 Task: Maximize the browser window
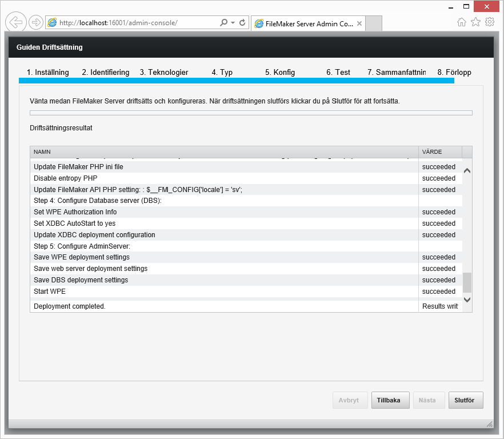(466, 6)
